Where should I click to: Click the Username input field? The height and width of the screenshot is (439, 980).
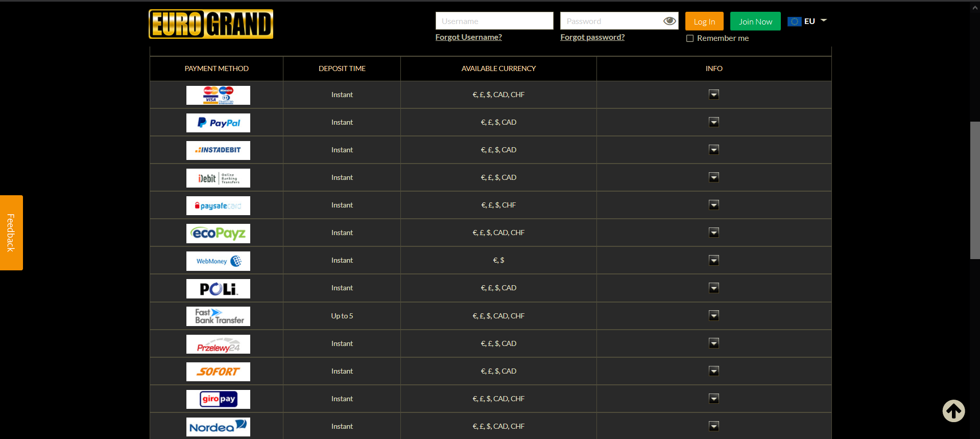click(494, 21)
